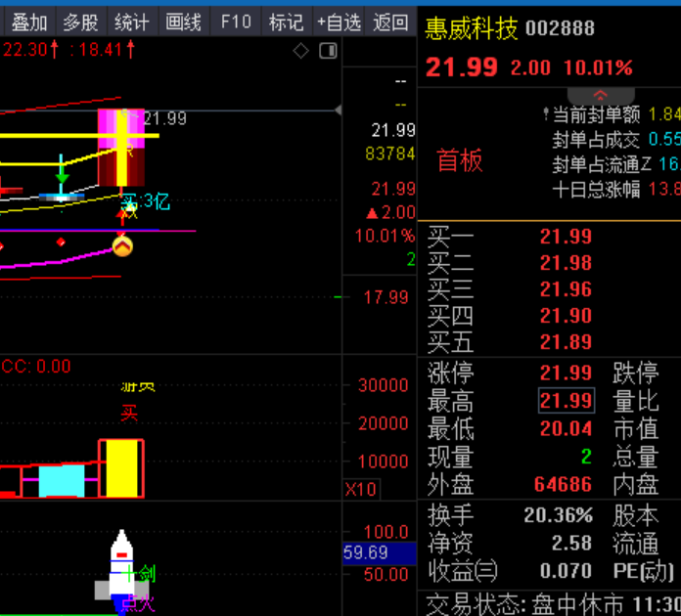
Task: Click the 点火 indicator label
Action: point(138,603)
